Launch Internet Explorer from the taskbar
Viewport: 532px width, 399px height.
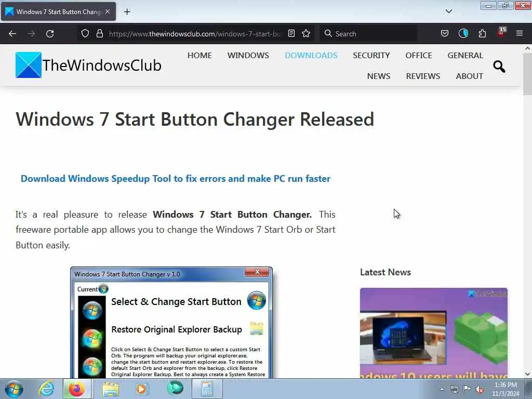46,389
